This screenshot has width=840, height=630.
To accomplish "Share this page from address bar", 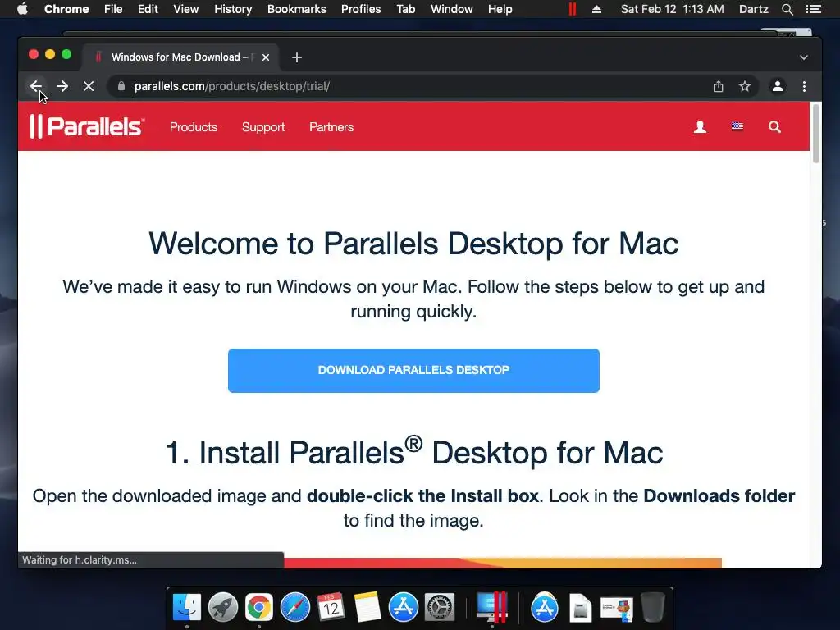I will pos(719,86).
